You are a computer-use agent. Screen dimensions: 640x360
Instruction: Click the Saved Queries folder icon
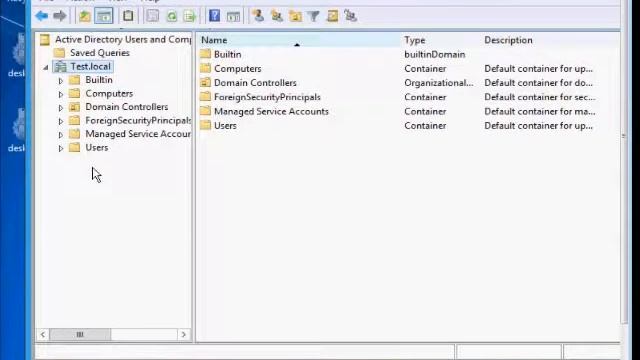[x=59, y=53]
